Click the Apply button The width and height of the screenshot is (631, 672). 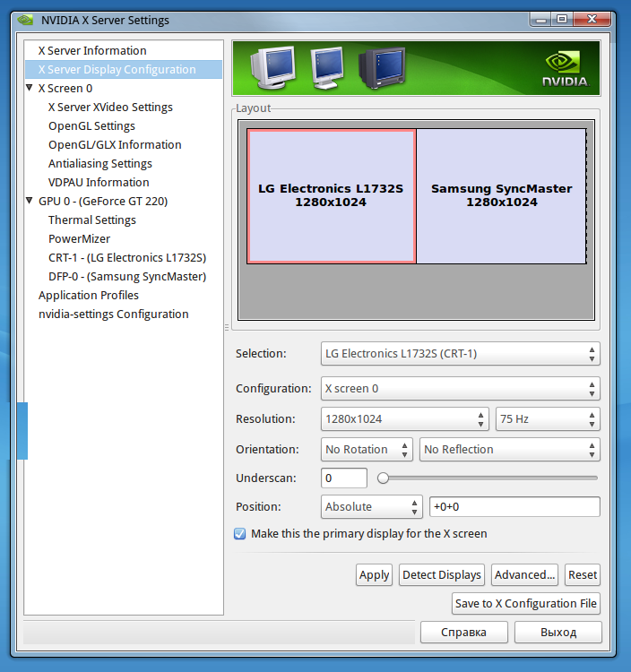pyautogui.click(x=374, y=574)
